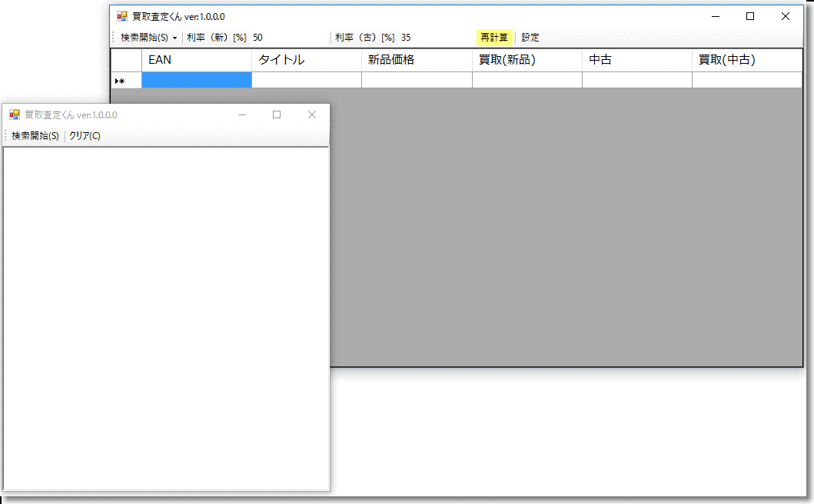Sort by the タイトル column header

click(x=306, y=60)
